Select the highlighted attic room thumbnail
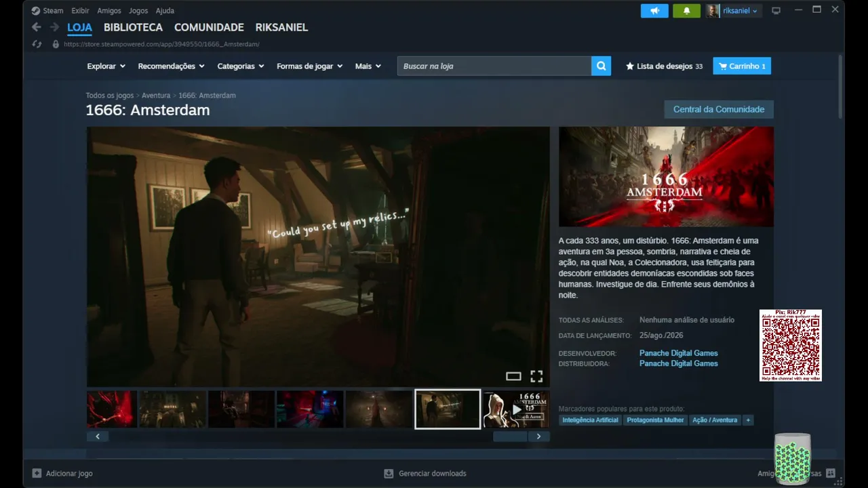This screenshot has width=868, height=488. point(448,409)
